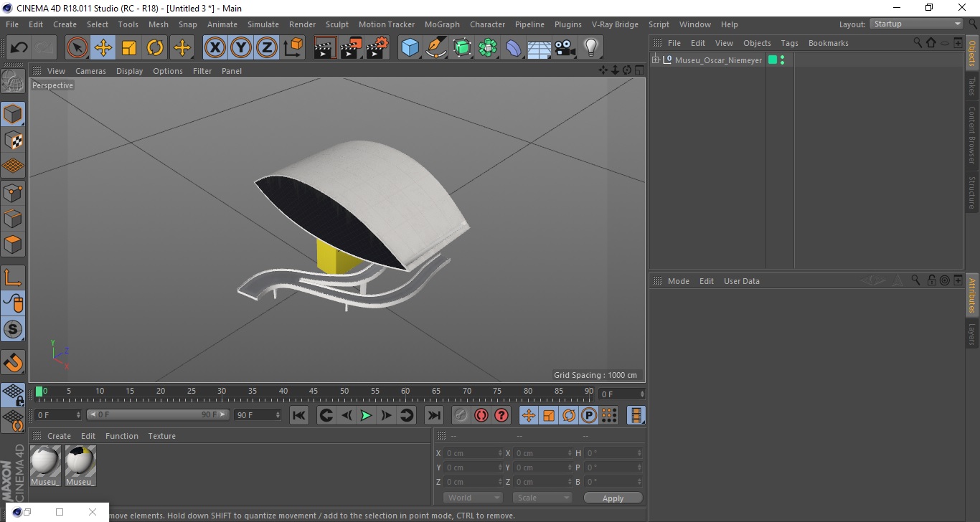Viewport: 980px width, 522px height.
Task: Switch to the Layers tab
Action: (972, 334)
